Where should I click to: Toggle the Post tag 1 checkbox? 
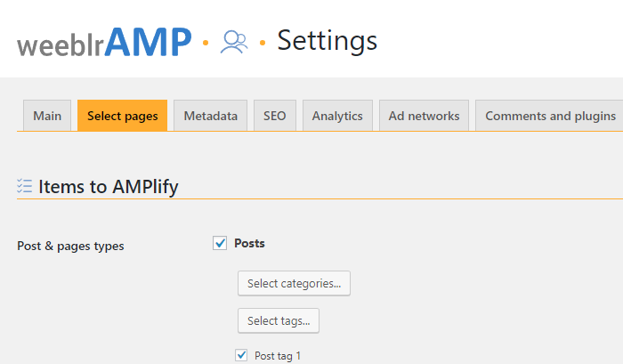click(241, 355)
